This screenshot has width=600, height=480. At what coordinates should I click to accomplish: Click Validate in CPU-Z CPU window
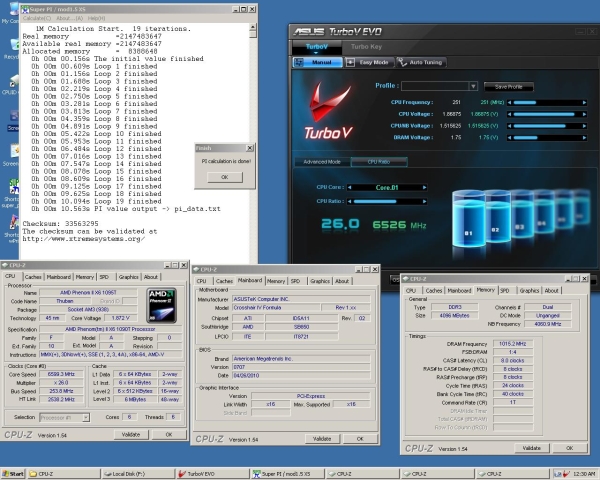(131, 435)
